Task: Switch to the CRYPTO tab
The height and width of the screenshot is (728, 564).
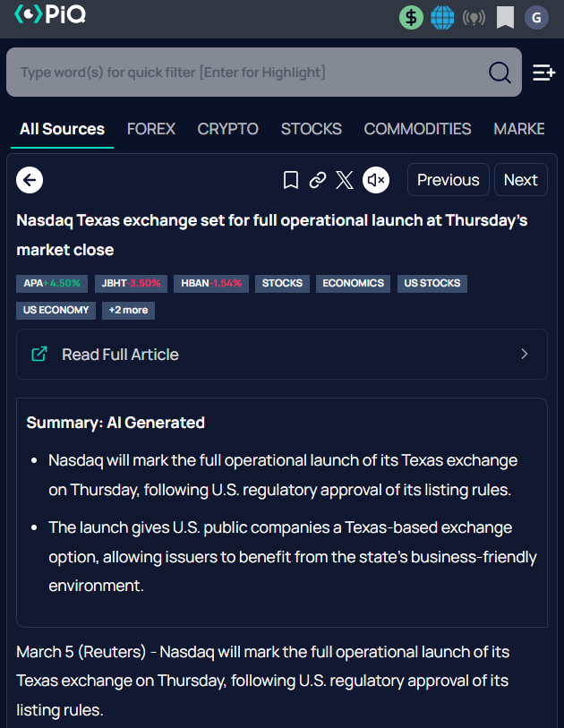Action: [227, 129]
